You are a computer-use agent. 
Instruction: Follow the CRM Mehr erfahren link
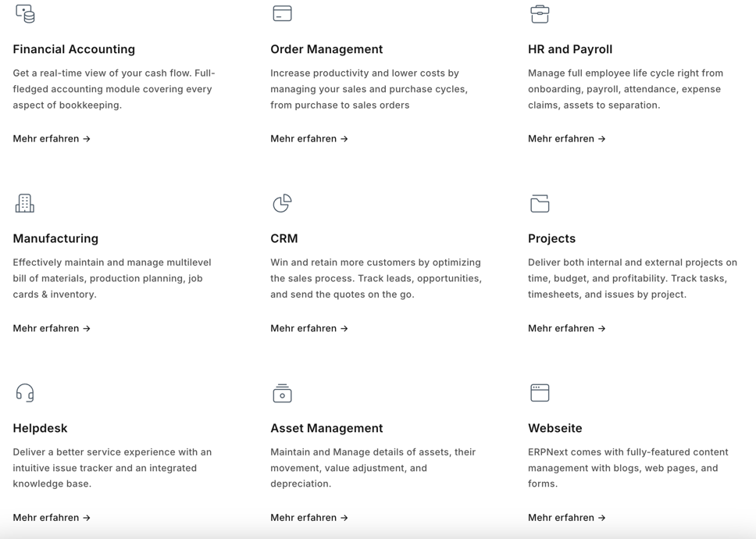pyautogui.click(x=309, y=328)
